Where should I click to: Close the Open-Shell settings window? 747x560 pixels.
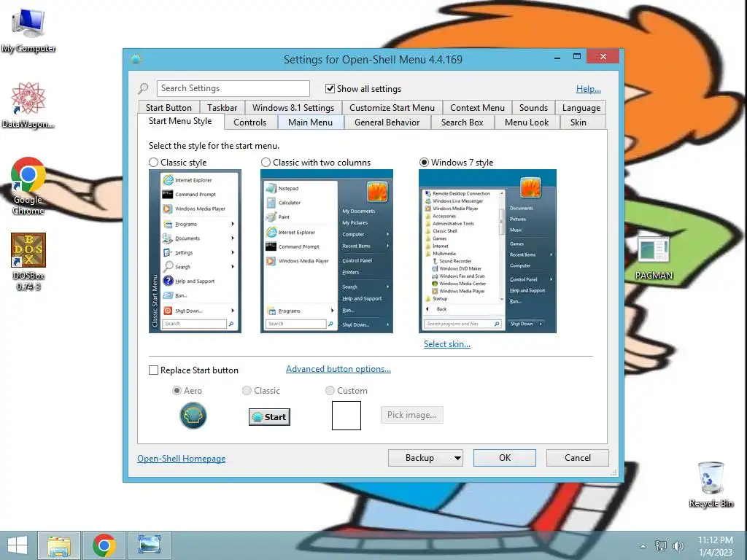tap(603, 57)
